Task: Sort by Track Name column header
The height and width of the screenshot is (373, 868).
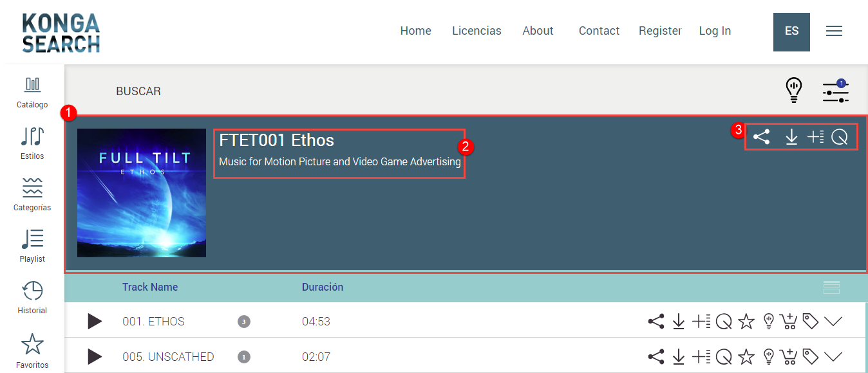Action: pos(150,287)
